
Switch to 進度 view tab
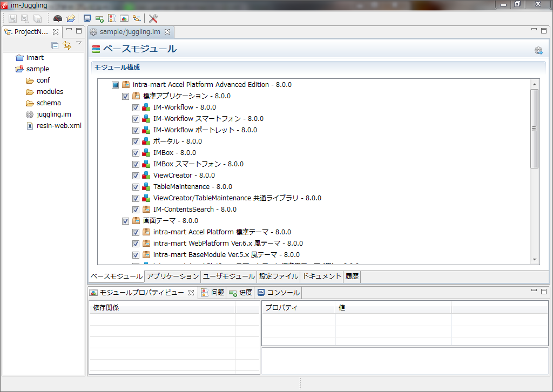[240, 293]
